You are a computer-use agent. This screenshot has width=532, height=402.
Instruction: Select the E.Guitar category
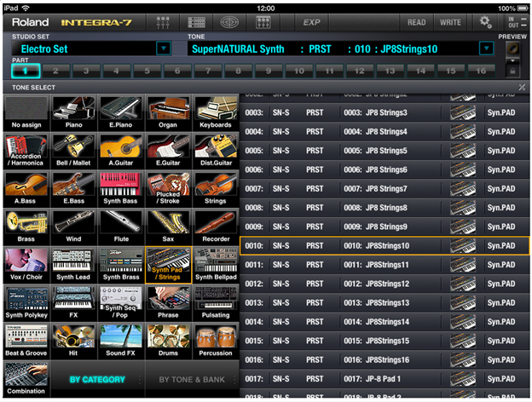(168, 151)
